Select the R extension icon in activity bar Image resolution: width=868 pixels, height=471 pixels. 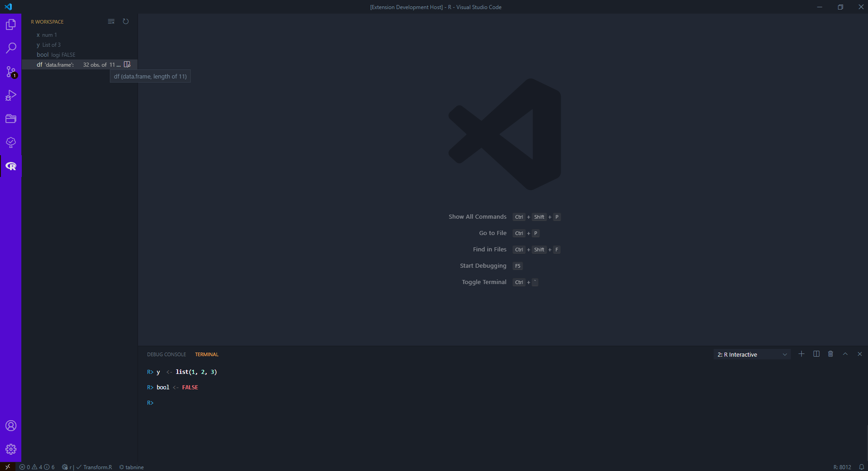(11, 166)
